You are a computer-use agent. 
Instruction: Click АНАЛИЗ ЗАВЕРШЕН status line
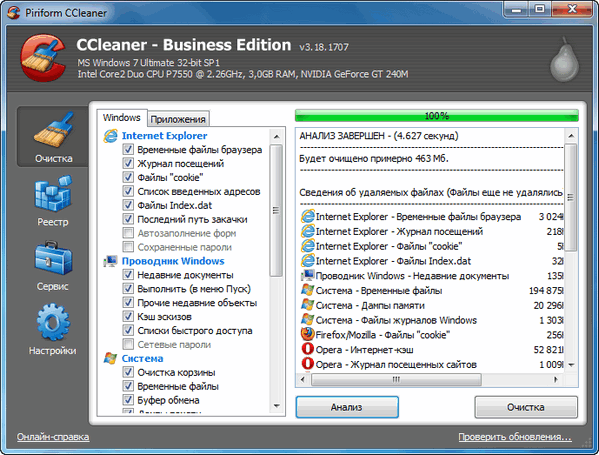click(x=379, y=136)
